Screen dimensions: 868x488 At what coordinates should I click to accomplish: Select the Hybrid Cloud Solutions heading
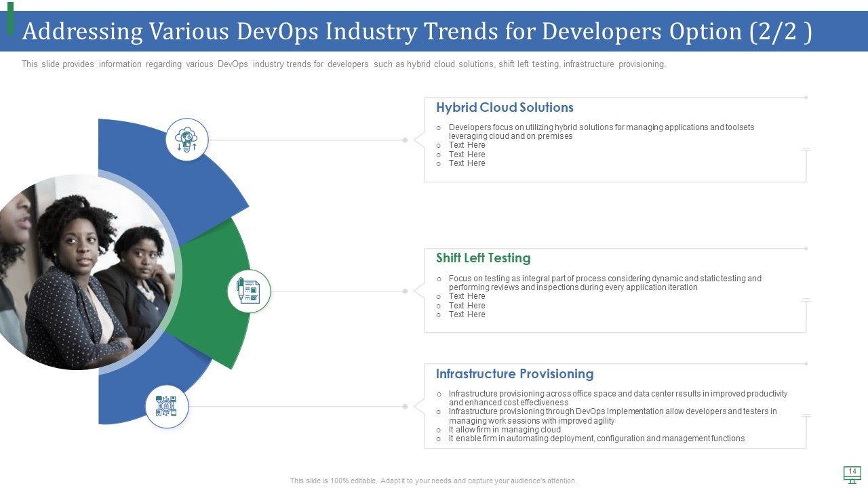tap(505, 108)
